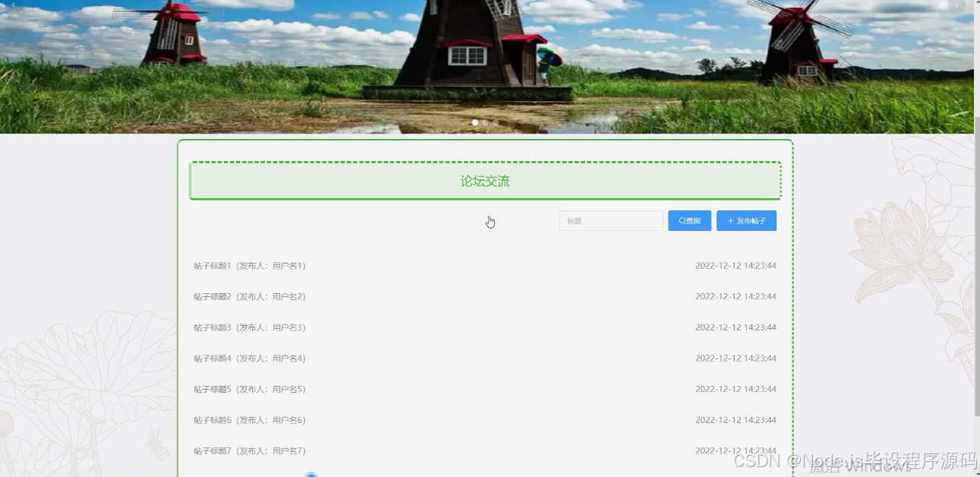Image resolution: width=980 pixels, height=477 pixels.
Task: Click the timestamp next to 帖子标题6
Action: point(736,419)
